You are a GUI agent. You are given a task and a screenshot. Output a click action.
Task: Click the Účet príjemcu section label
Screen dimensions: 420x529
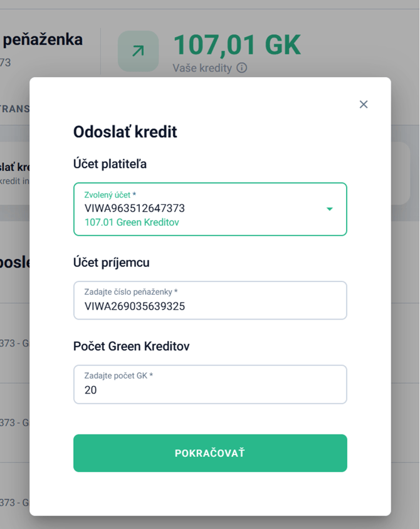112,263
